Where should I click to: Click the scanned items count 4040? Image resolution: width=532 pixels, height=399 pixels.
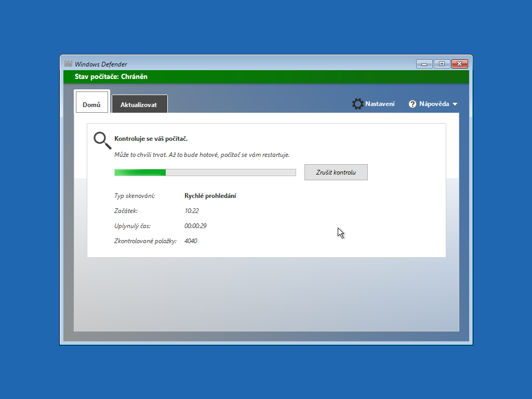pyautogui.click(x=191, y=241)
